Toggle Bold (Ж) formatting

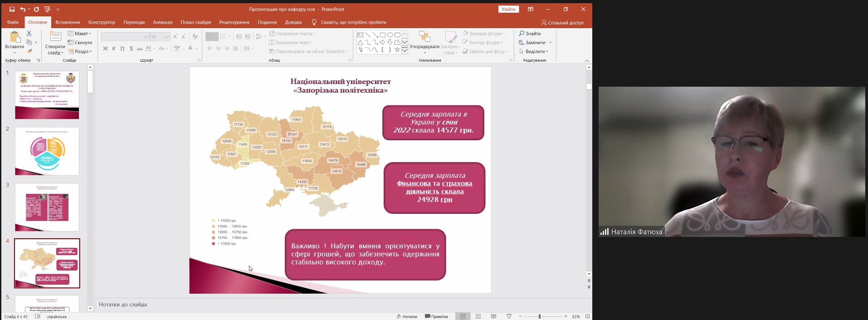point(105,49)
